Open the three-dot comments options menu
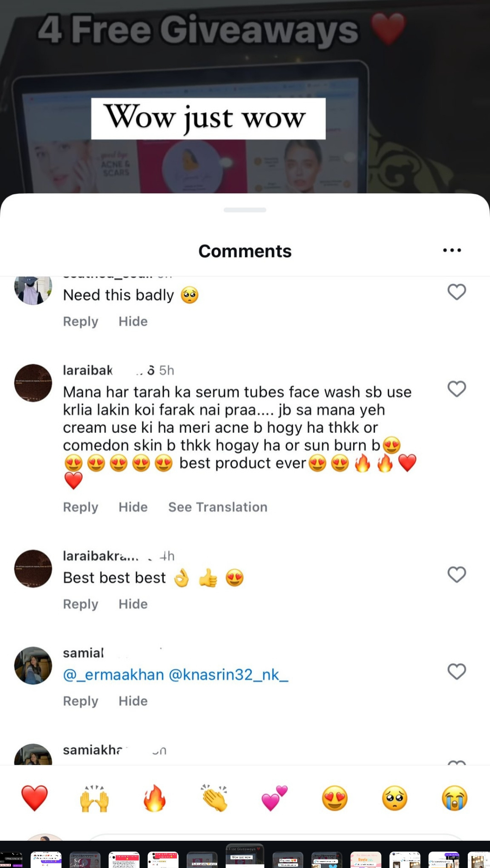 [x=452, y=250]
